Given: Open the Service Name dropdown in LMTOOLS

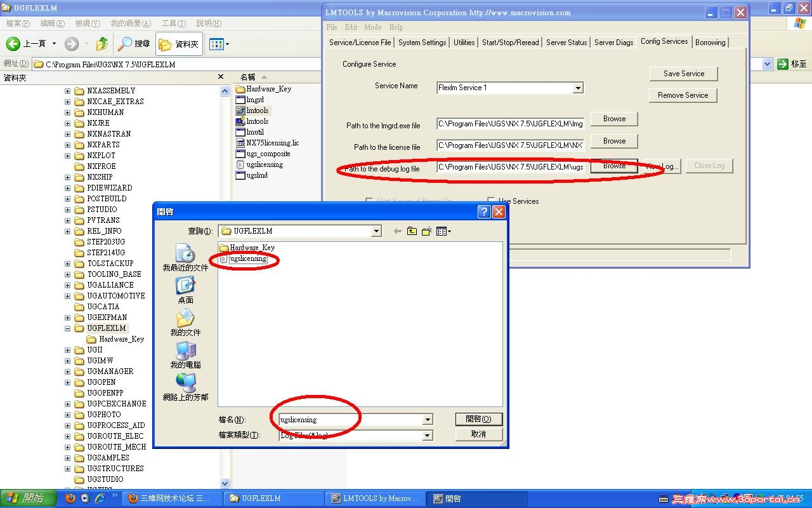Looking at the screenshot, I should [578, 88].
